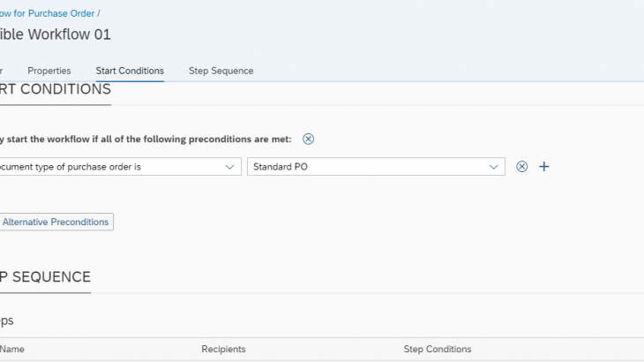The height and width of the screenshot is (362, 644).
Task: Click the document type of purchase order field
Action: (106, 167)
